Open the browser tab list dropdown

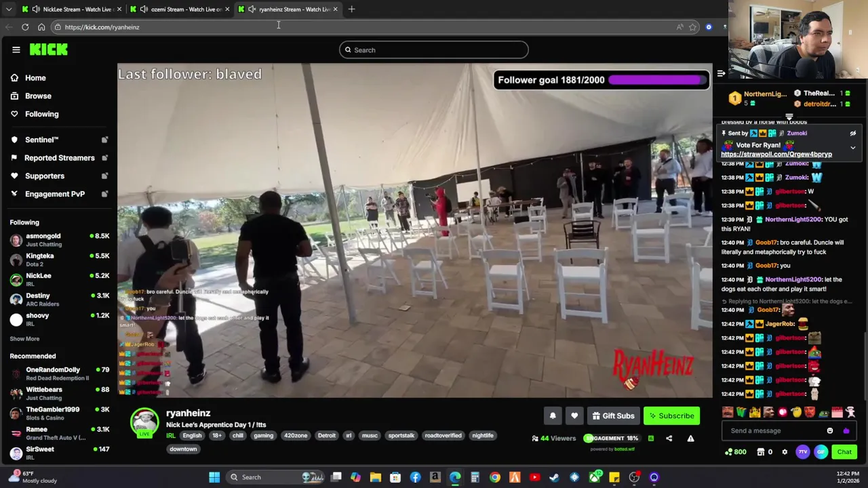pos(8,9)
